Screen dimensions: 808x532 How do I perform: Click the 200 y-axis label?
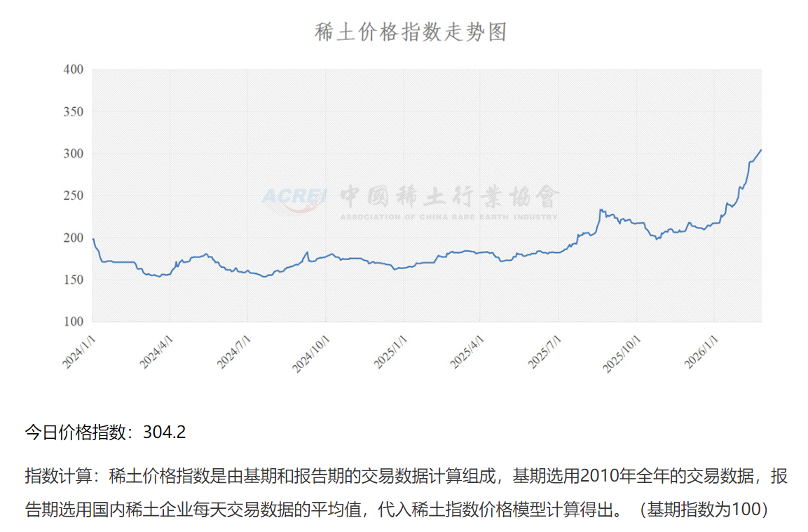(x=73, y=238)
